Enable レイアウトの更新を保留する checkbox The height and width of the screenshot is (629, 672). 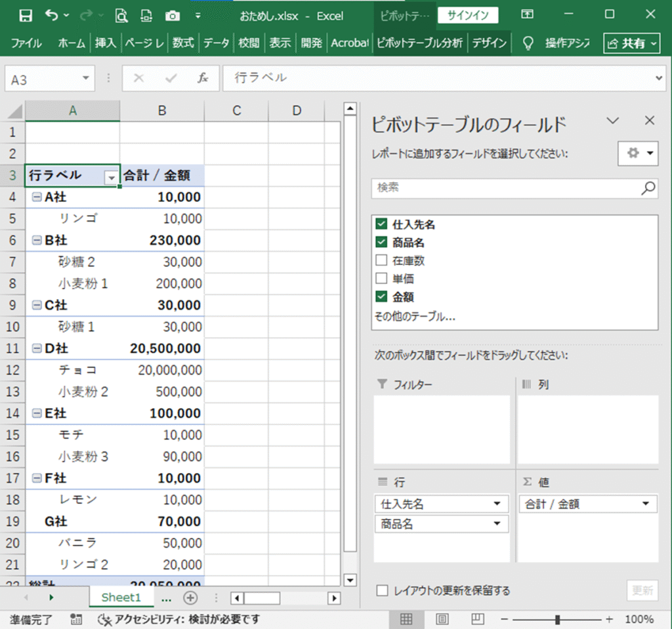coord(383,590)
